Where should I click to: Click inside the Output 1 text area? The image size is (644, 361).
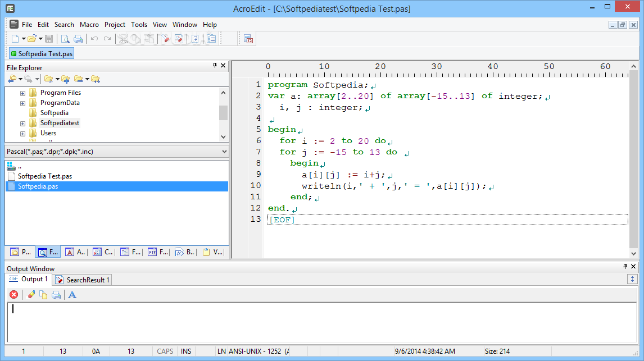tap(322, 323)
